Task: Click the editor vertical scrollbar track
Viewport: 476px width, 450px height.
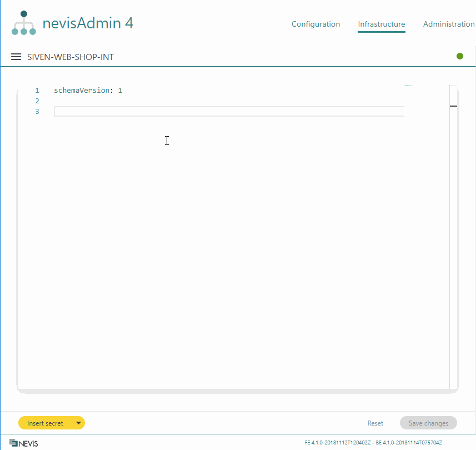Action: (453, 222)
